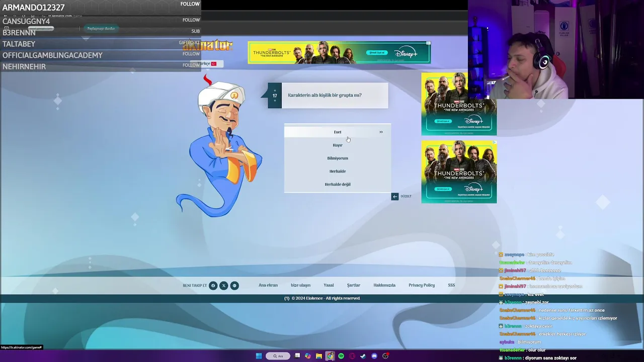The image size is (644, 362).
Task: Click the TALTABEY alert name
Action: pos(19,44)
